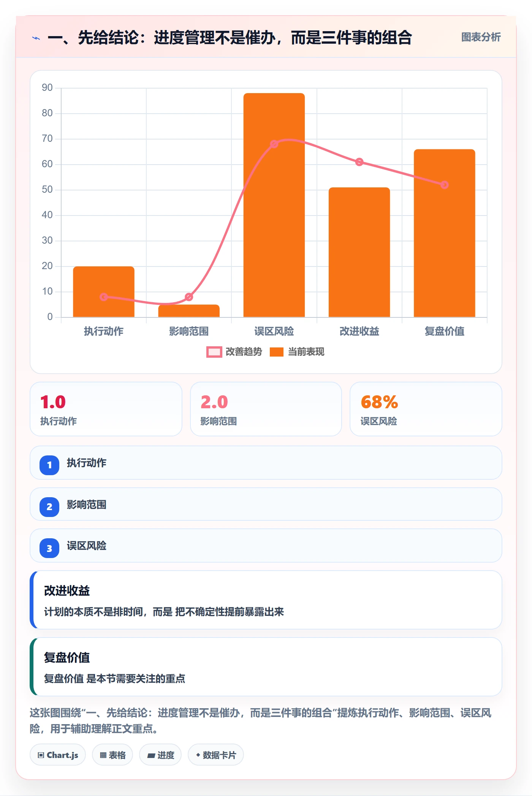Click the 执行动作 x-axis label
Viewport: 532px width, 796px height.
104,331
